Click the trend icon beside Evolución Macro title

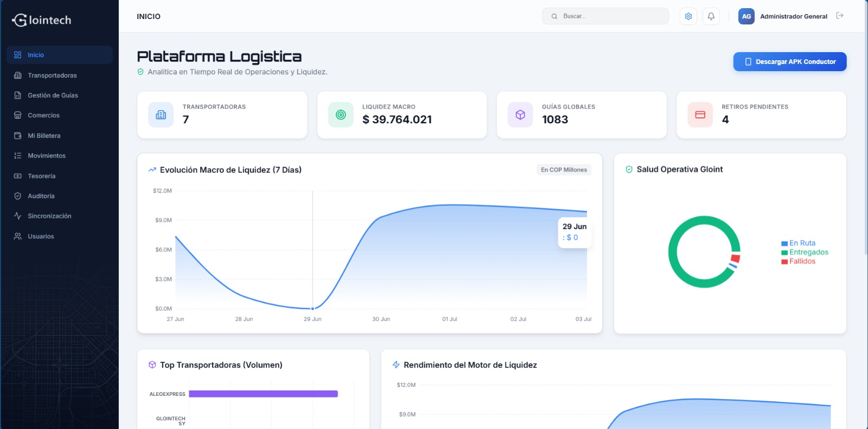(152, 170)
